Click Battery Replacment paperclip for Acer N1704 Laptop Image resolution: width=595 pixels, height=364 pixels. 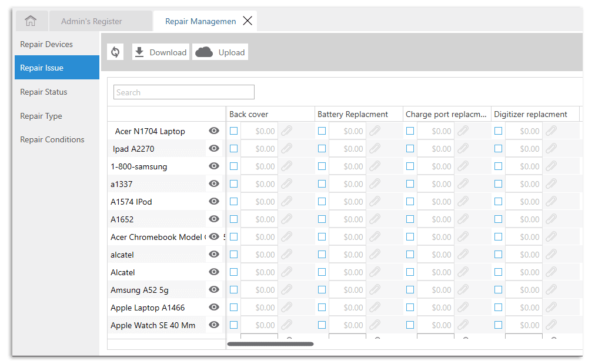(x=375, y=131)
